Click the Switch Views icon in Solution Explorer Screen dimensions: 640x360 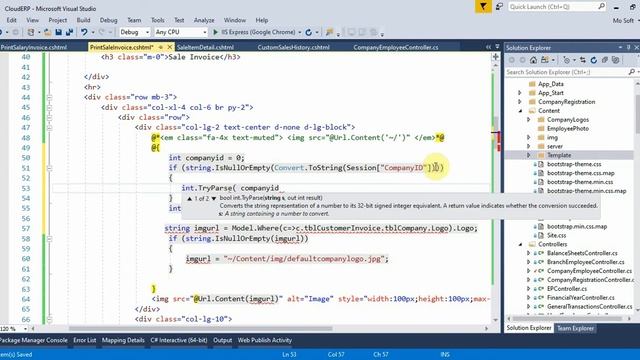tap(544, 60)
